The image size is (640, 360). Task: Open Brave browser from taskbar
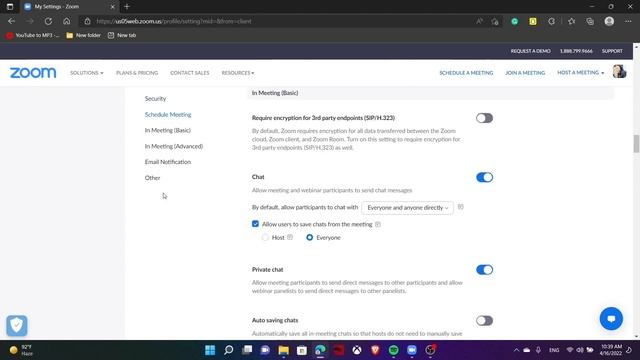pos(375,350)
